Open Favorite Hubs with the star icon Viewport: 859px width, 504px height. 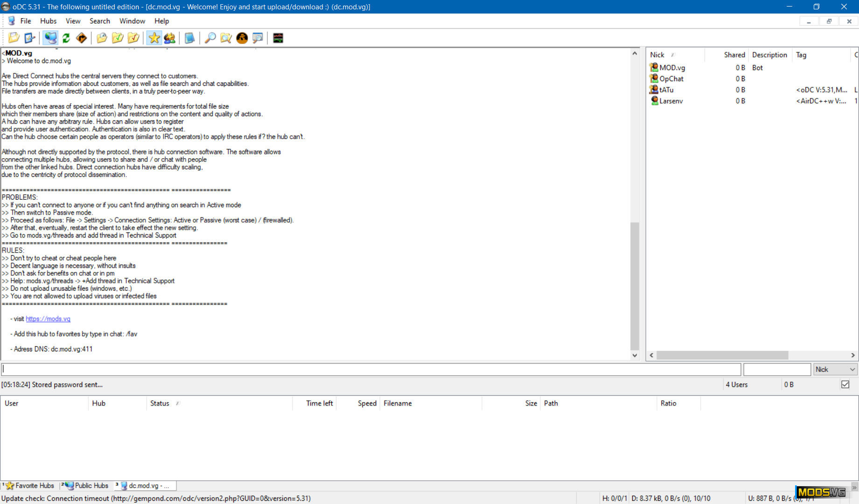(x=154, y=38)
